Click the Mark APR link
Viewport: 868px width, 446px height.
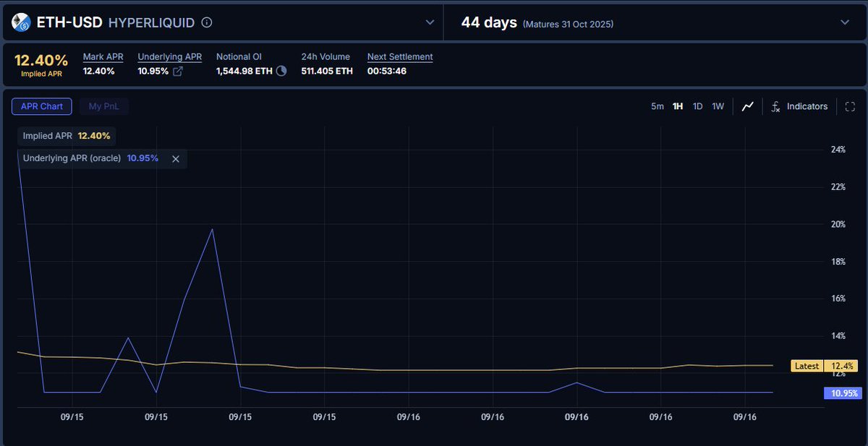[x=103, y=56]
